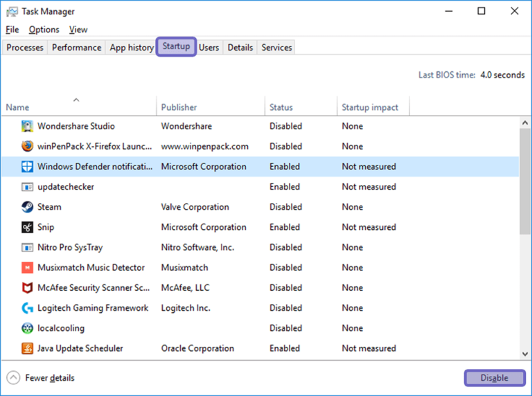This screenshot has width=532, height=396.
Task: Switch to the Users tab
Action: pos(209,48)
